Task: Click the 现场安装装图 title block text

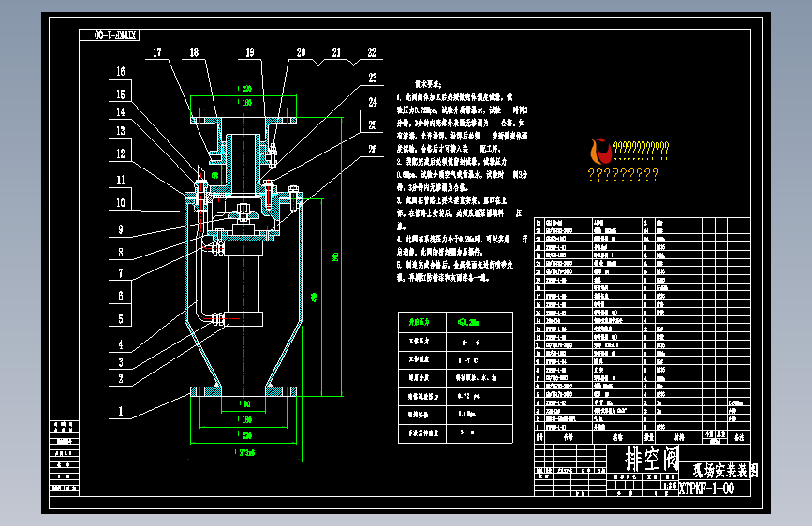Action: [726, 471]
